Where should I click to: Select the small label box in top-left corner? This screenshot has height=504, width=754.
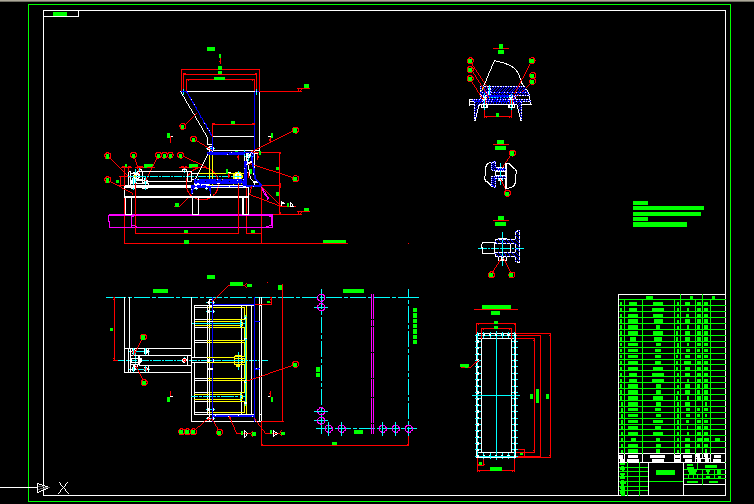pos(62,14)
